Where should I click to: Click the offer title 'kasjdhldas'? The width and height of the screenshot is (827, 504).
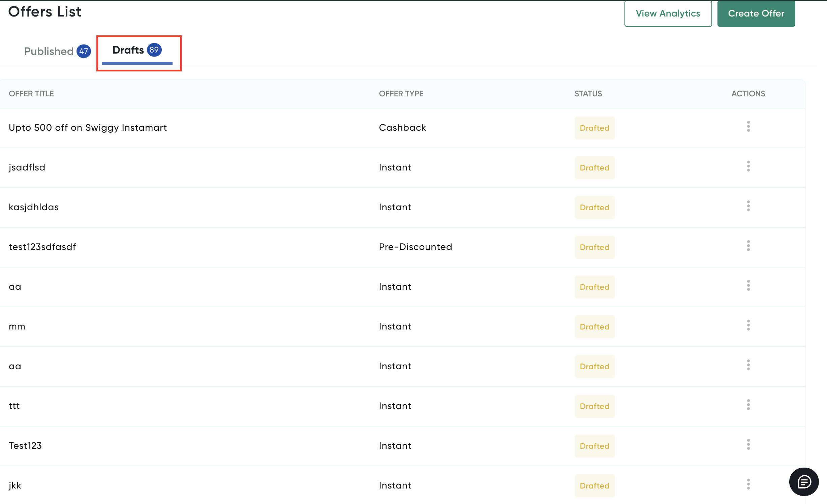coord(34,207)
